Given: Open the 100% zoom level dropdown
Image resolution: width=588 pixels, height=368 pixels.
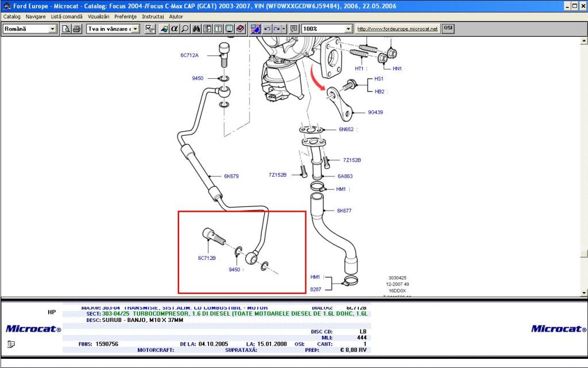Looking at the screenshot, I should [x=348, y=29].
